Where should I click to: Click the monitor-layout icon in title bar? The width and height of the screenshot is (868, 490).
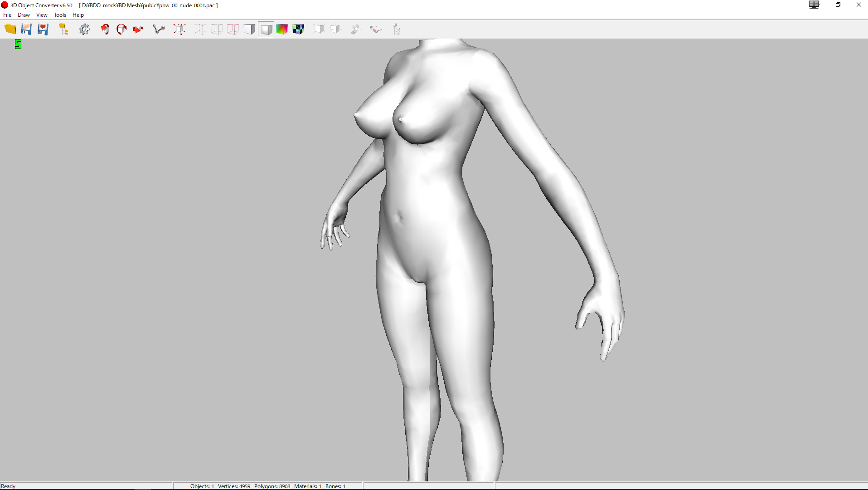click(x=814, y=5)
